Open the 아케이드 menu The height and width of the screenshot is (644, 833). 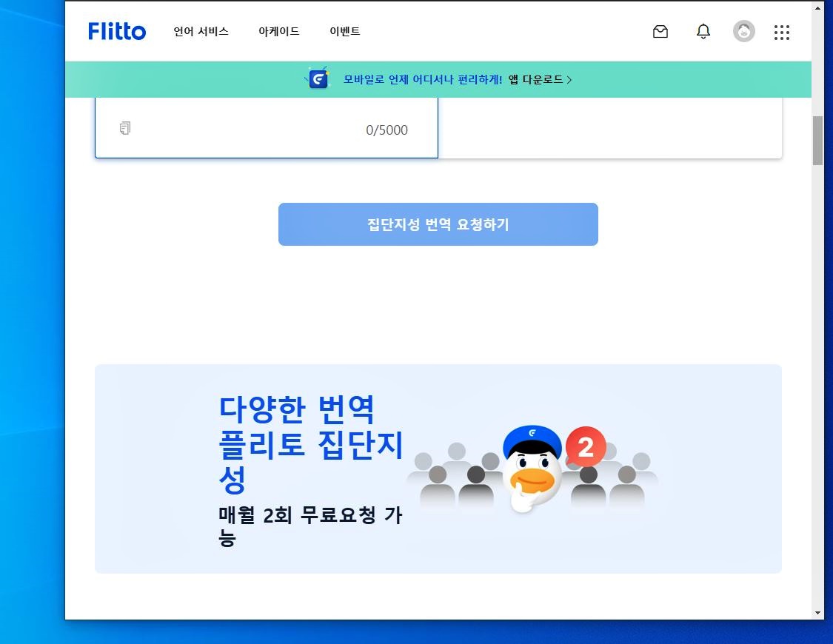coord(279,31)
